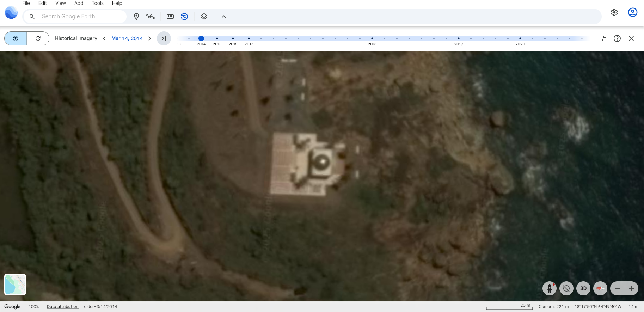
Task: Open the account profile icon
Action: (x=633, y=12)
